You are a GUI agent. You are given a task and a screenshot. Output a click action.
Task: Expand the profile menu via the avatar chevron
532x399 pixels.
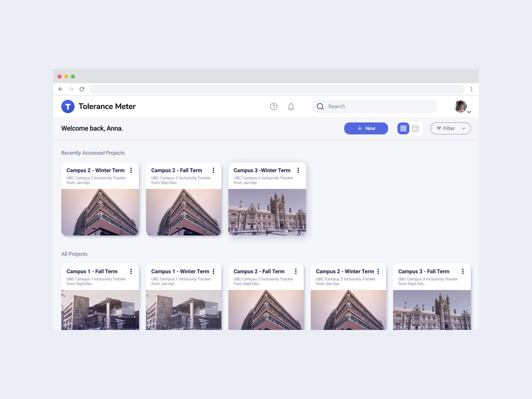pos(468,112)
